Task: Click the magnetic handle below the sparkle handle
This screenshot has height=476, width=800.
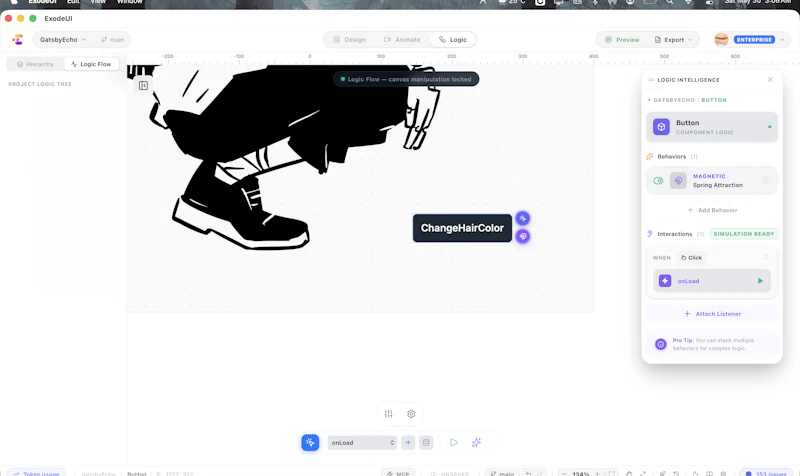Action: coord(522,236)
